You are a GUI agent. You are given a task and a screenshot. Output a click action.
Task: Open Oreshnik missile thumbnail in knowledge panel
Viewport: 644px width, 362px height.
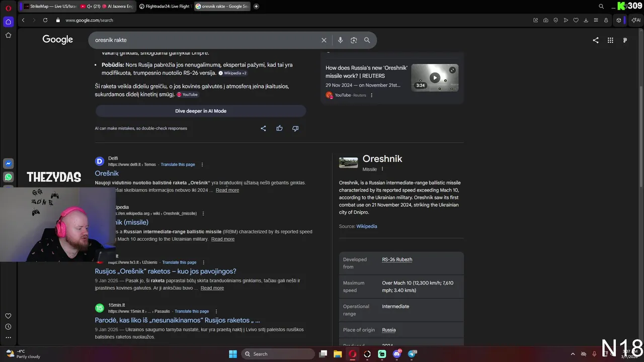[348, 162]
